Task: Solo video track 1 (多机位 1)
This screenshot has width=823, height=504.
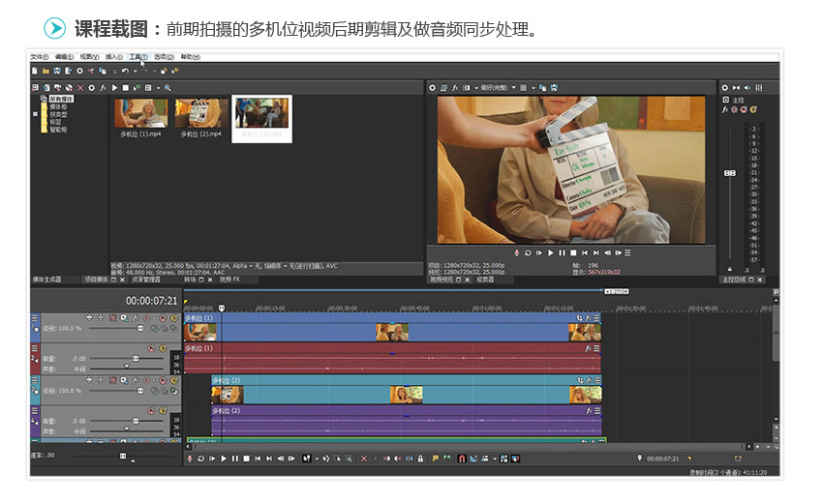Action: pyautogui.click(x=174, y=318)
